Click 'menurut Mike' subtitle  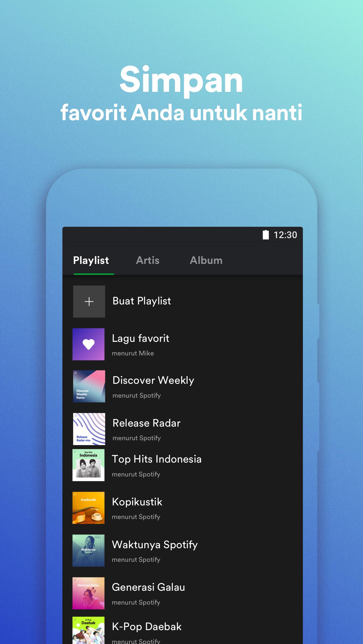point(133,353)
